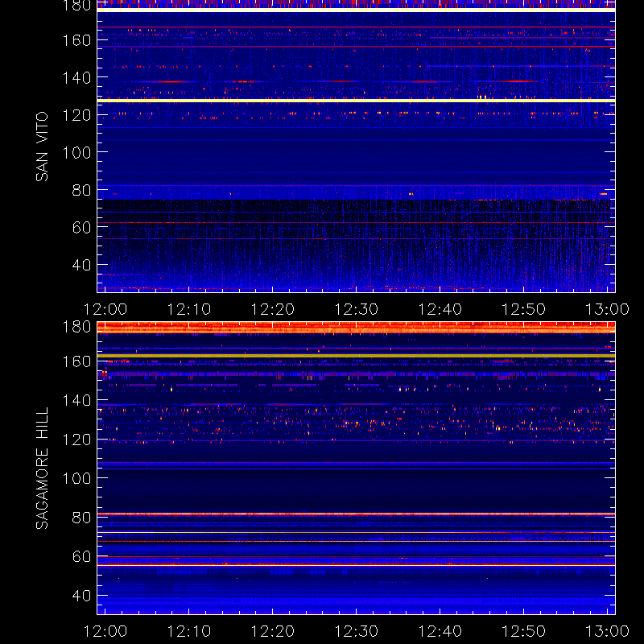Select the 160 tick label on San Vito axis

pyautogui.click(x=76, y=41)
